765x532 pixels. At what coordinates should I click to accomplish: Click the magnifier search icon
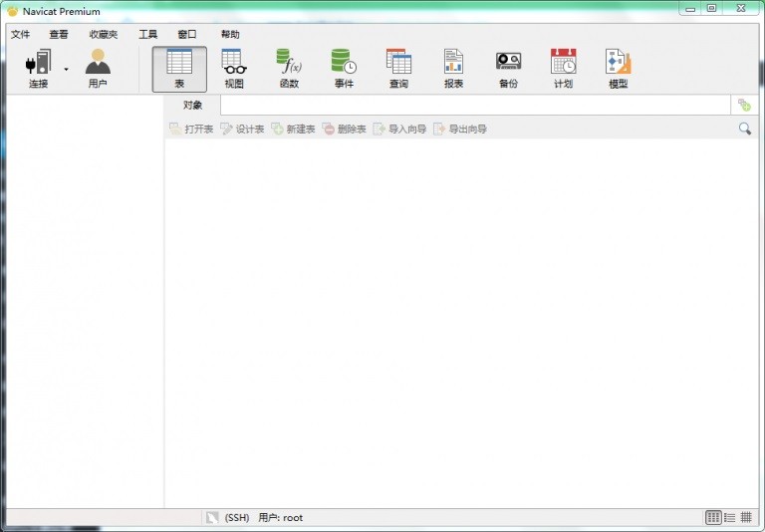tap(744, 129)
